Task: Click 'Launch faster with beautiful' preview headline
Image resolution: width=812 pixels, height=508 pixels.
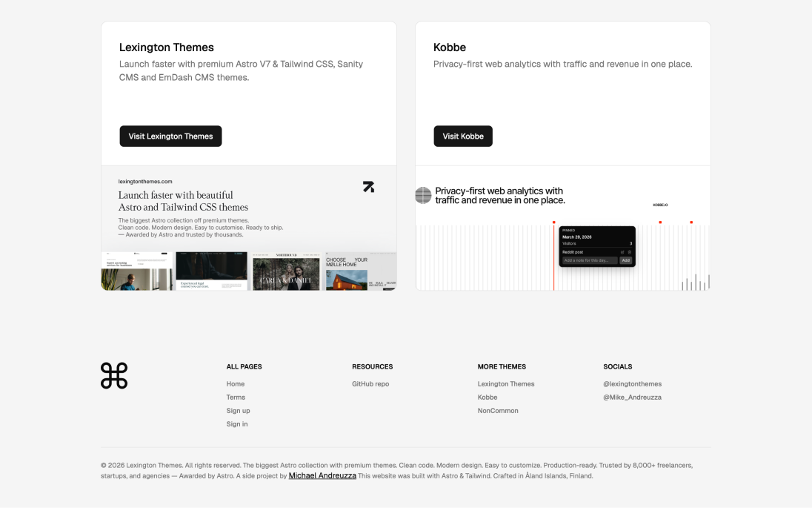Action: (183, 201)
